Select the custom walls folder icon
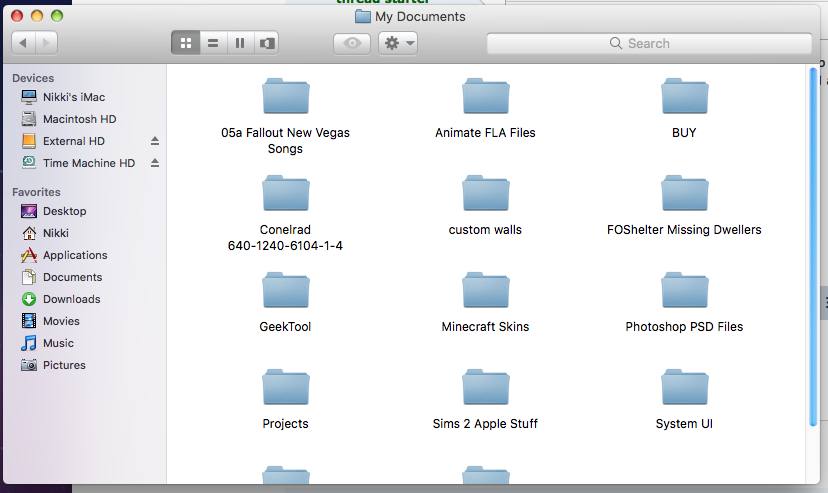The width and height of the screenshot is (828, 493). tap(485, 193)
